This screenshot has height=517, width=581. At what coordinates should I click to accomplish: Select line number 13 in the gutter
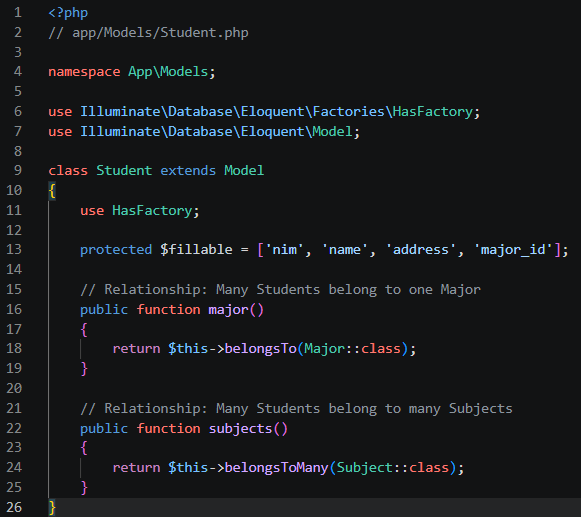pos(14,249)
